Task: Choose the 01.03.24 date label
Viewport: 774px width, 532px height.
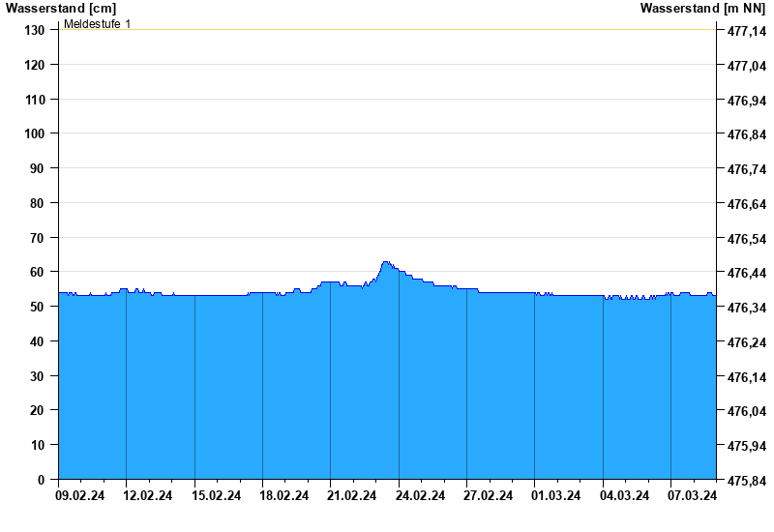Action: point(557,496)
